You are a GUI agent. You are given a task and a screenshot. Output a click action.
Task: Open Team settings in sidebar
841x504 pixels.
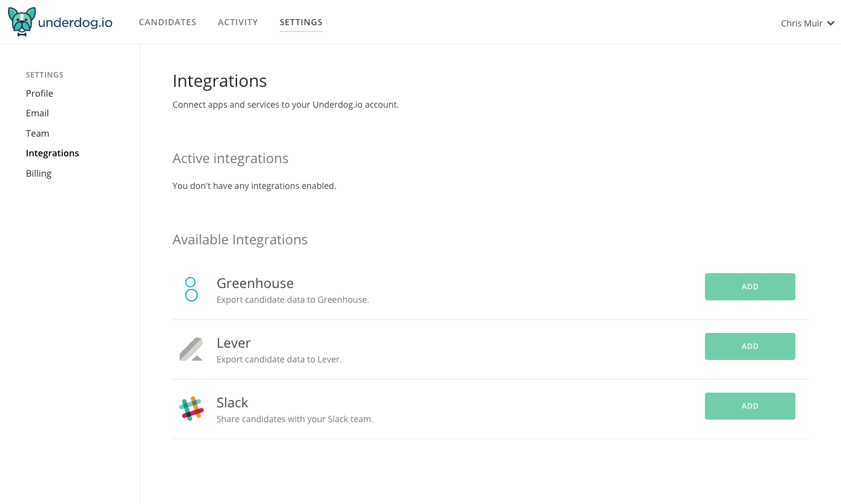pos(38,134)
